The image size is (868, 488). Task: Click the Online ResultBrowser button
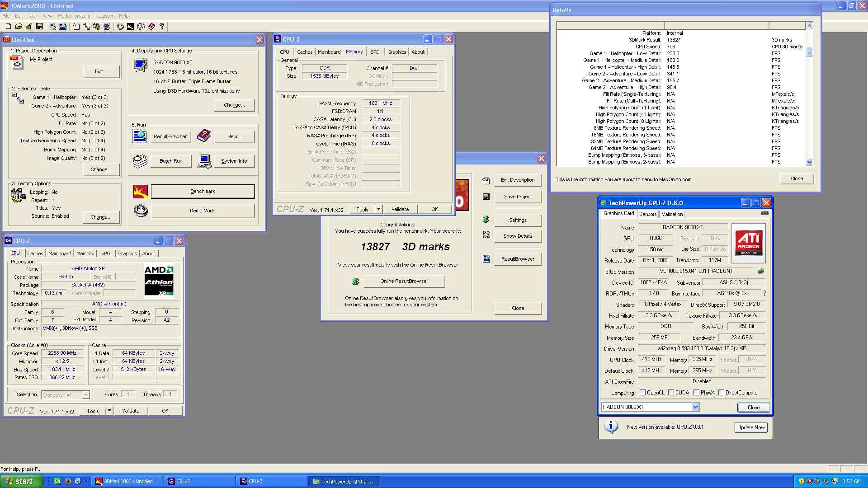404,281
